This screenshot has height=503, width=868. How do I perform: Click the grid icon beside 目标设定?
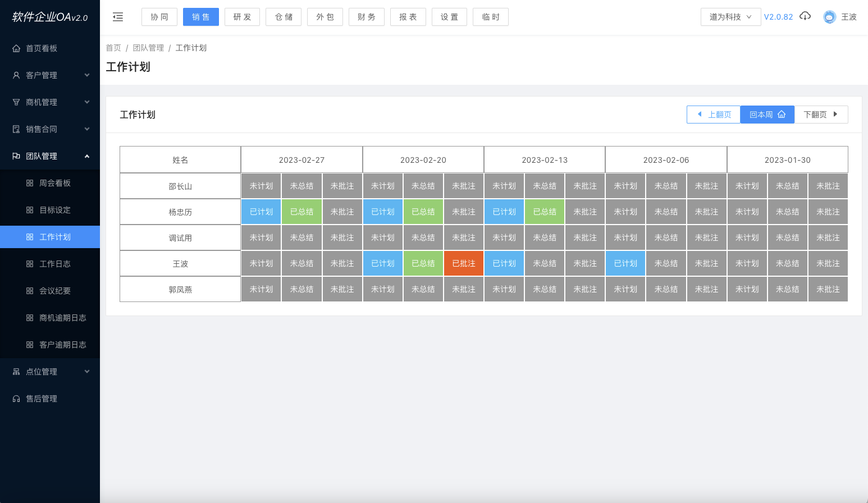(x=30, y=210)
